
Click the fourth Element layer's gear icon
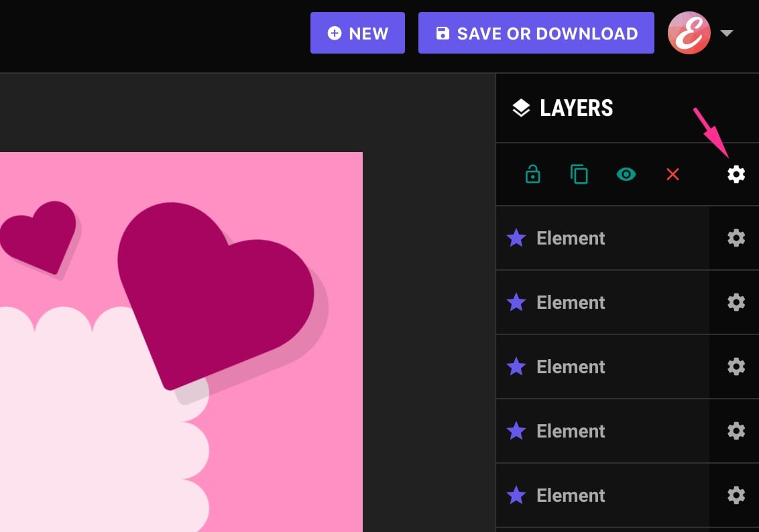coord(736,431)
